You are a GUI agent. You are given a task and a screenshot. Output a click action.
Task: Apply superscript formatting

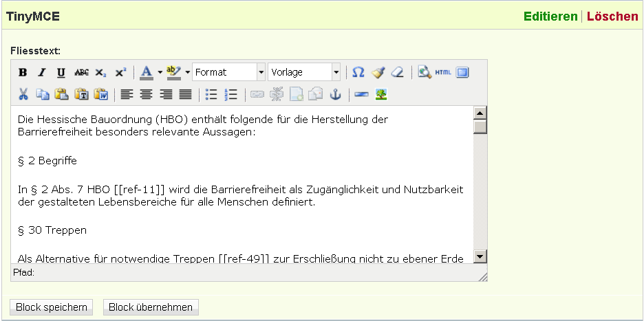(120, 73)
